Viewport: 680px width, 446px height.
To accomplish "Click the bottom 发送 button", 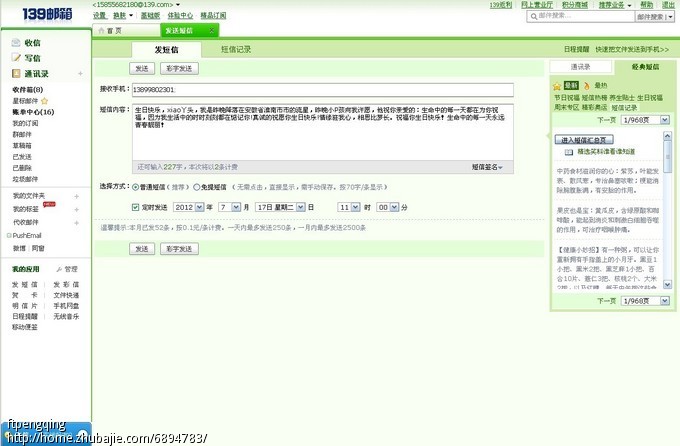I will [x=142, y=249].
